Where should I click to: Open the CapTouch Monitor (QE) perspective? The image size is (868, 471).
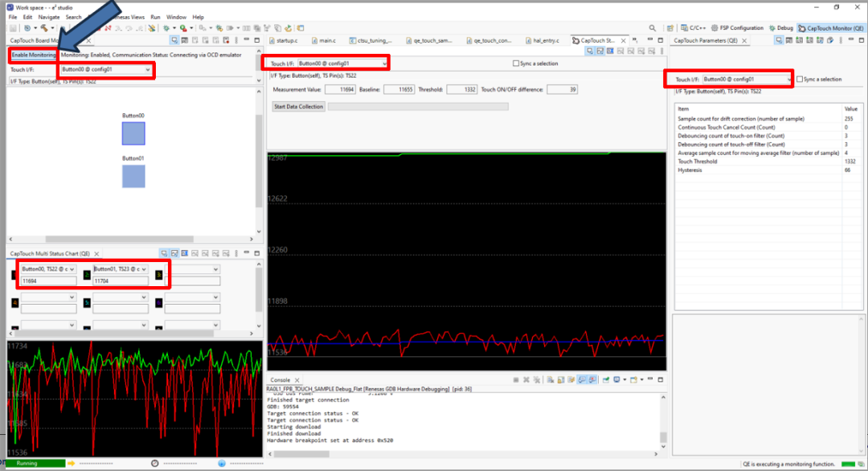tap(830, 28)
